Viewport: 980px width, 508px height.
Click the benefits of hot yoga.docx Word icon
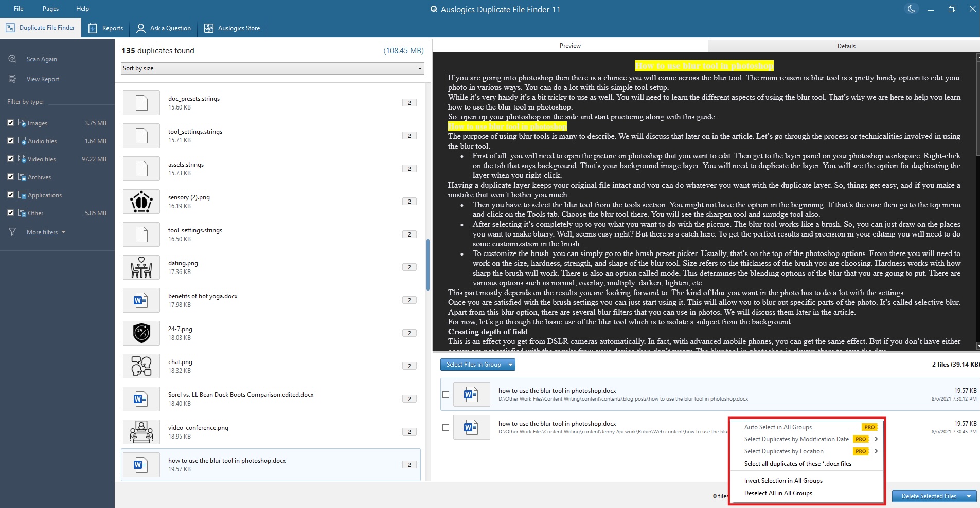click(x=141, y=300)
